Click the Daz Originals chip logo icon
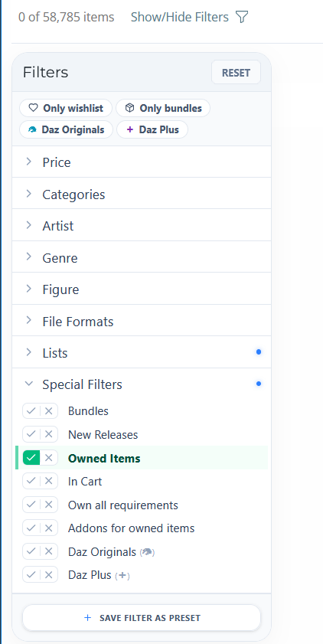Viewport: 323px width, 644px height. click(x=32, y=129)
